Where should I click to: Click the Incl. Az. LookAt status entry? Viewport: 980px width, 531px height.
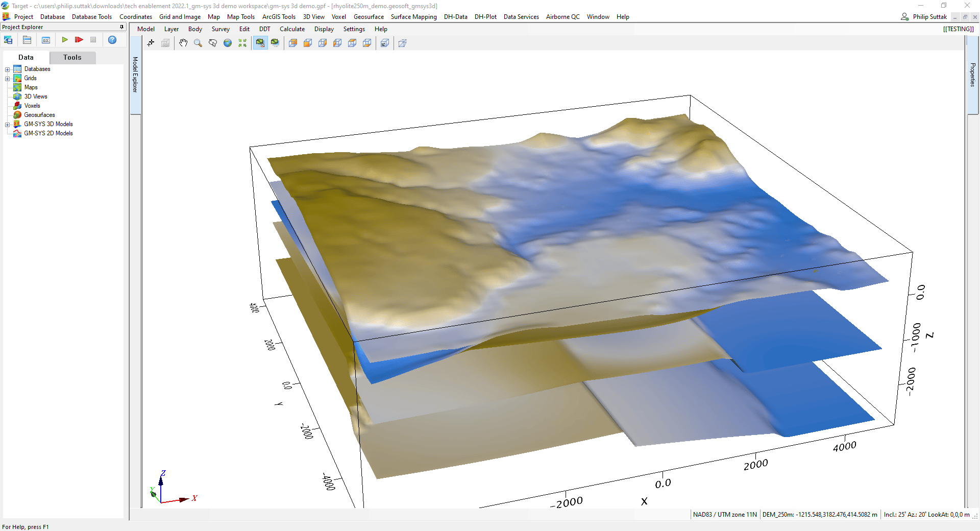click(x=926, y=515)
